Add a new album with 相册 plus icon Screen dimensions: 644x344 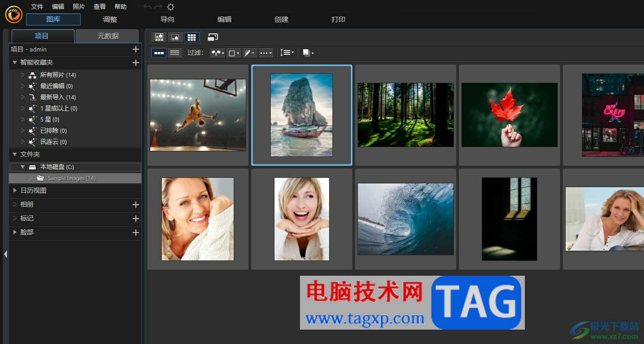[136, 204]
